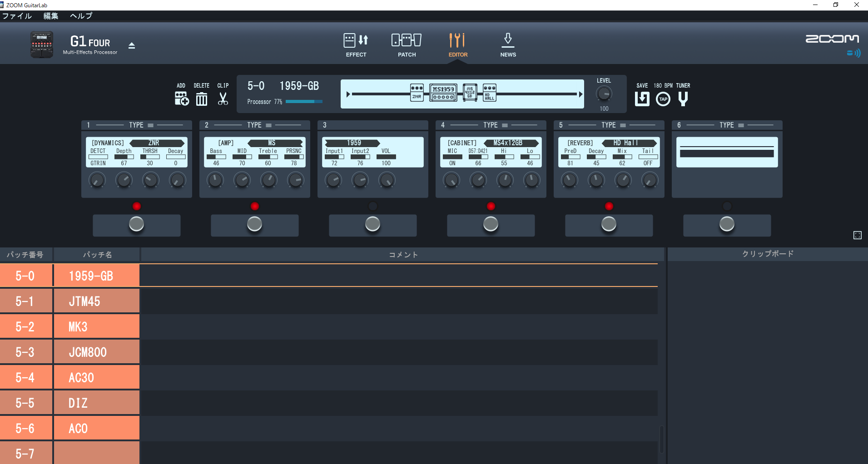868x464 pixels.
Task: Click left arrow beside ZNR effect name
Action: click(132, 143)
